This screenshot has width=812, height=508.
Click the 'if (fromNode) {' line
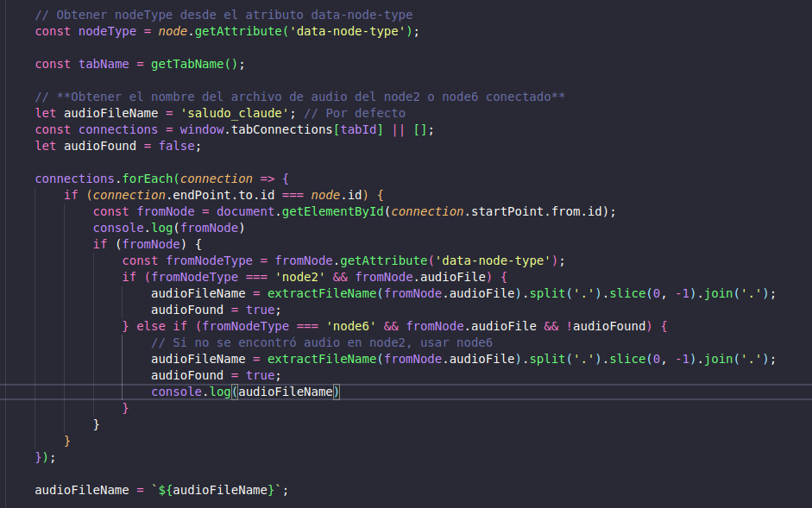[x=147, y=244]
